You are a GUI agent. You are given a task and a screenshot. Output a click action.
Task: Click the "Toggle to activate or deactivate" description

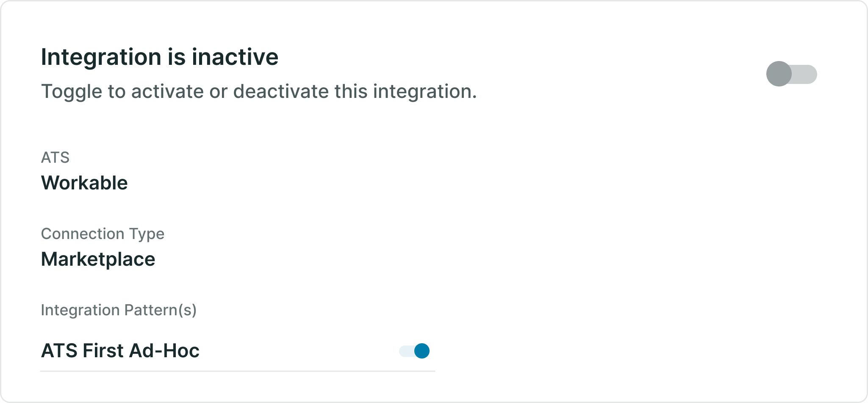coord(259,92)
